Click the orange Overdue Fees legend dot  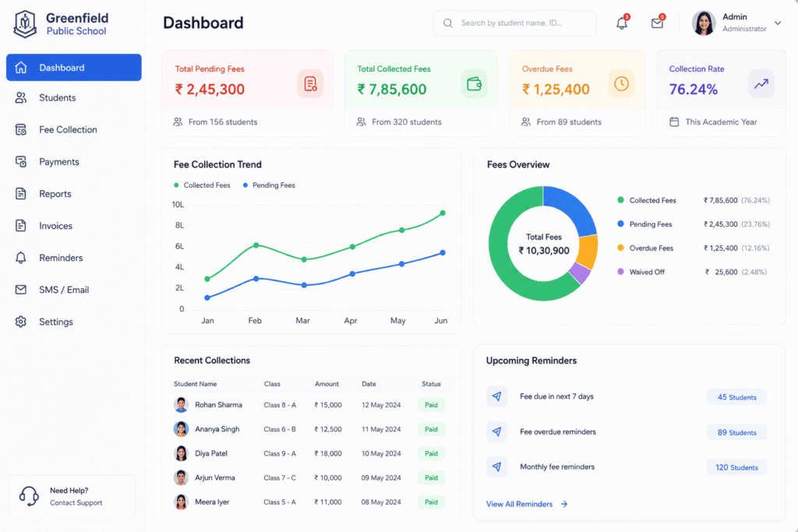pos(620,248)
